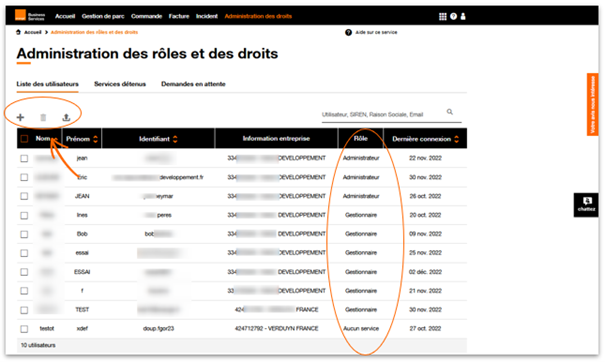Open the Facture menu

click(179, 16)
